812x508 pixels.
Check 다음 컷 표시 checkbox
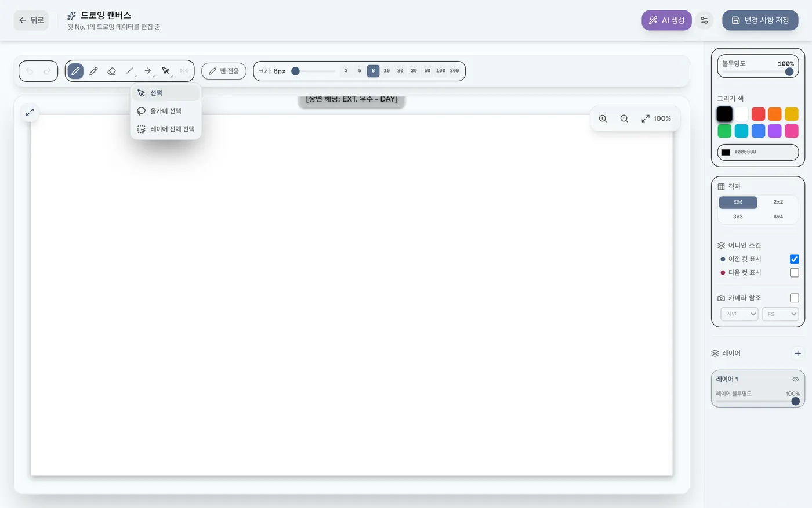pos(795,272)
